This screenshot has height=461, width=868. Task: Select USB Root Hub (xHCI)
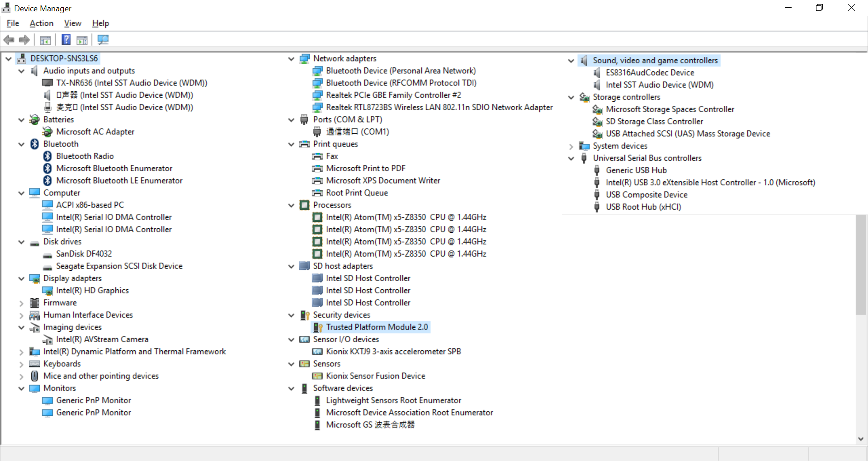(x=643, y=207)
